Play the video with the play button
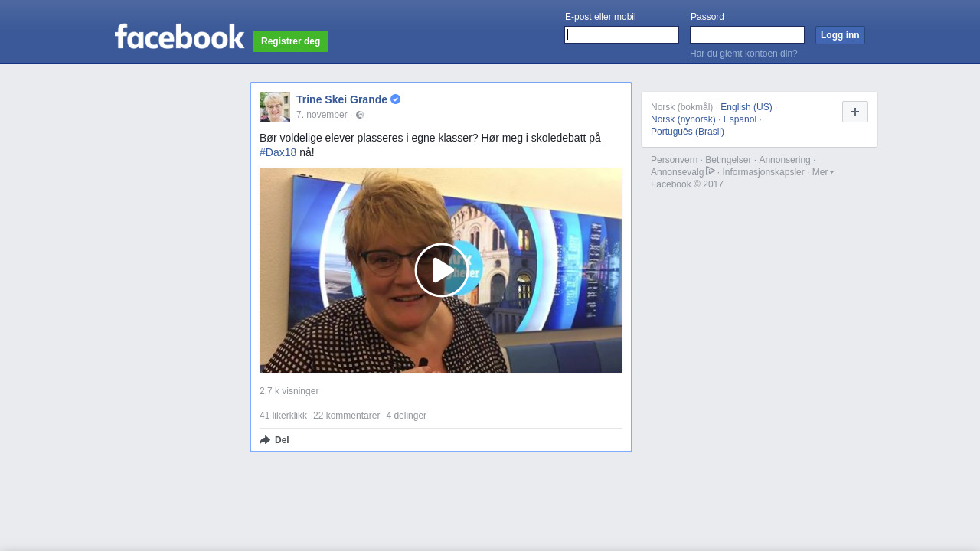This screenshot has height=551, width=980. pos(442,270)
